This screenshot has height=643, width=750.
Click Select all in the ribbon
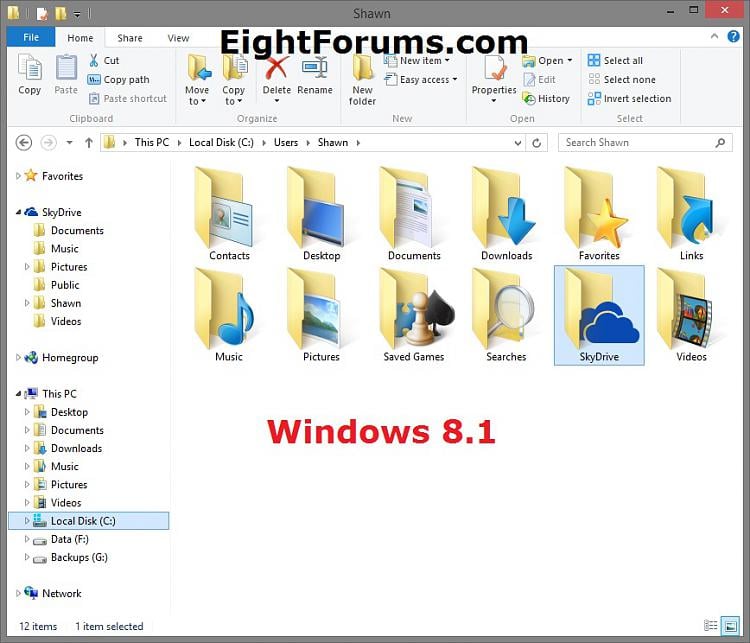click(x=615, y=60)
